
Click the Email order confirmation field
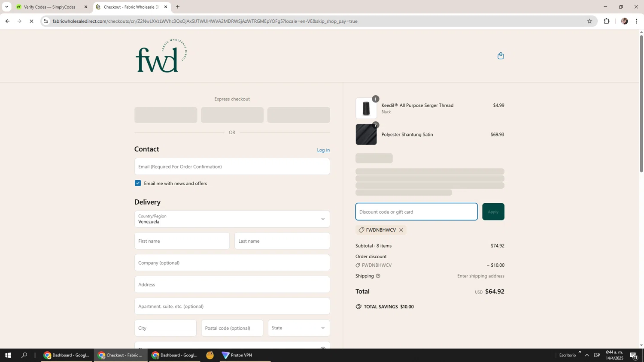232,166
